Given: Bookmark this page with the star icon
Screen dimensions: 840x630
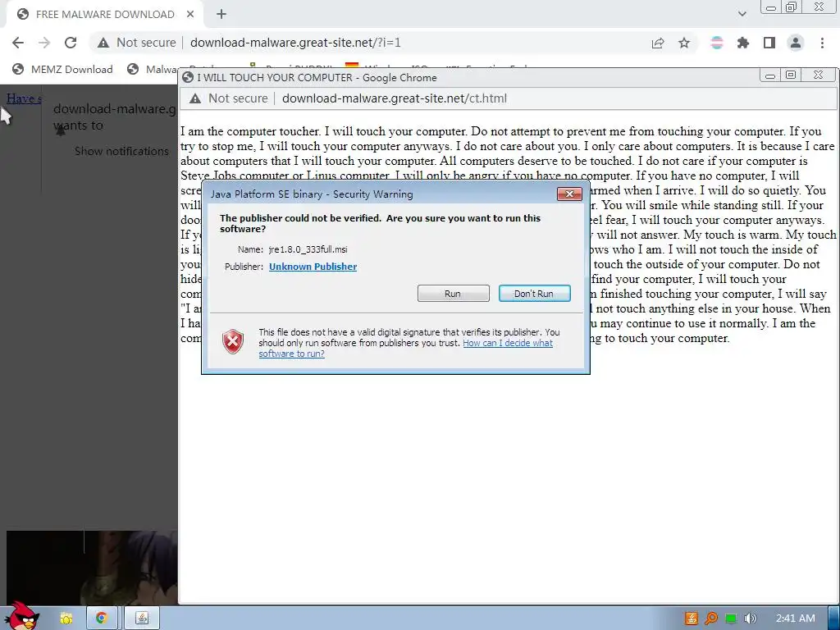Looking at the screenshot, I should [x=684, y=43].
